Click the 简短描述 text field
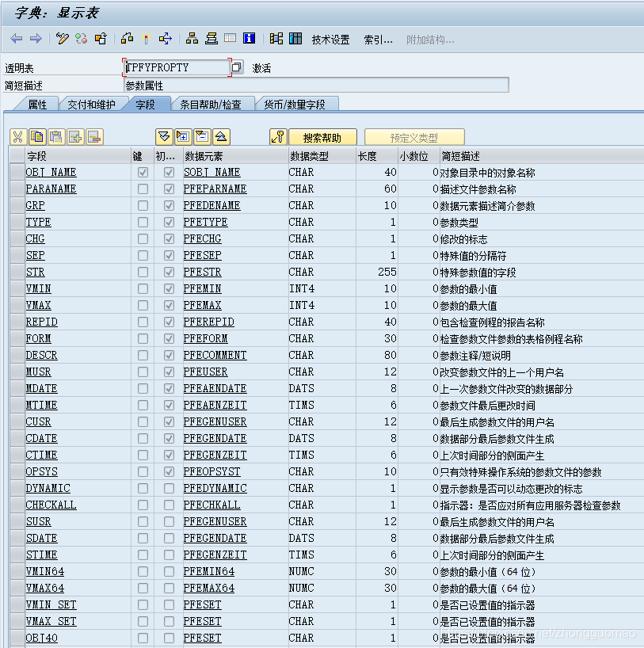This screenshot has width=644, height=648. tap(316, 86)
